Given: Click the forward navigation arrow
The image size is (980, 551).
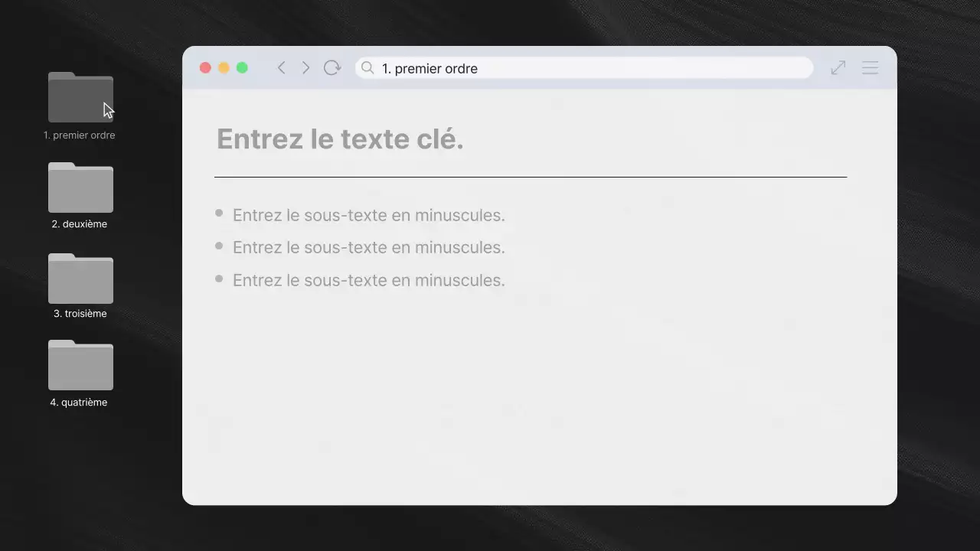Looking at the screenshot, I should coord(305,67).
